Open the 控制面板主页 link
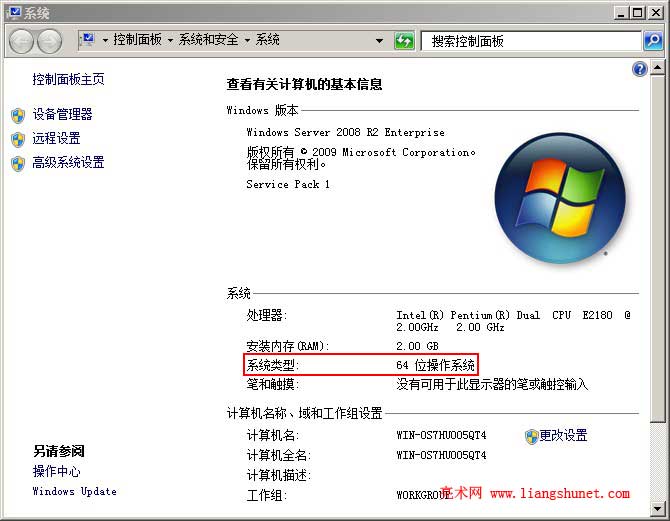The width and height of the screenshot is (670, 521). coord(68,79)
